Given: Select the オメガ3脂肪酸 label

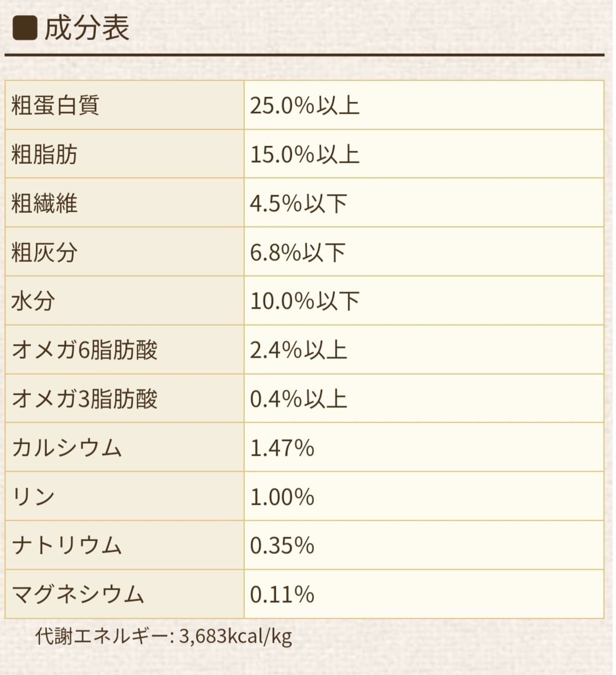Looking at the screenshot, I should (x=85, y=399).
